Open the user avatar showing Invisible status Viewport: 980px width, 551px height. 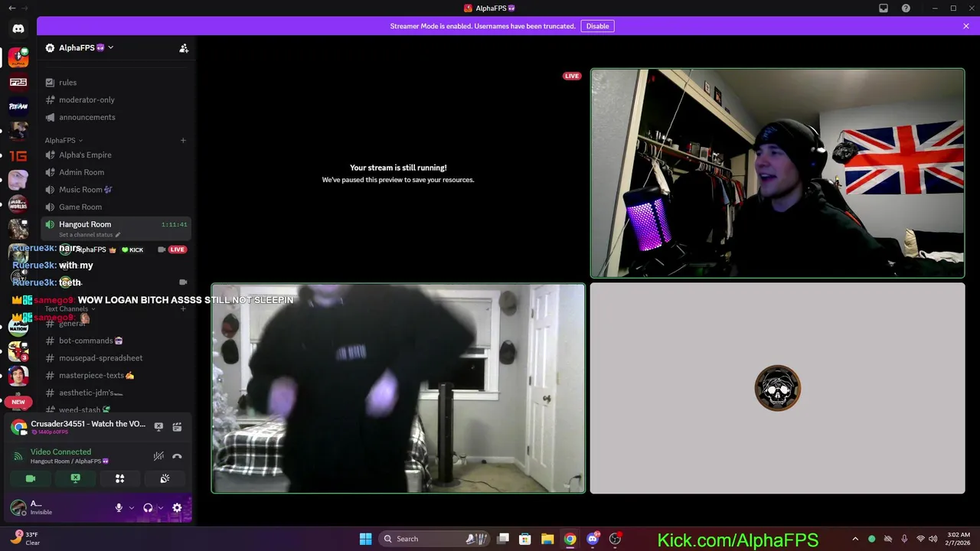(x=18, y=507)
